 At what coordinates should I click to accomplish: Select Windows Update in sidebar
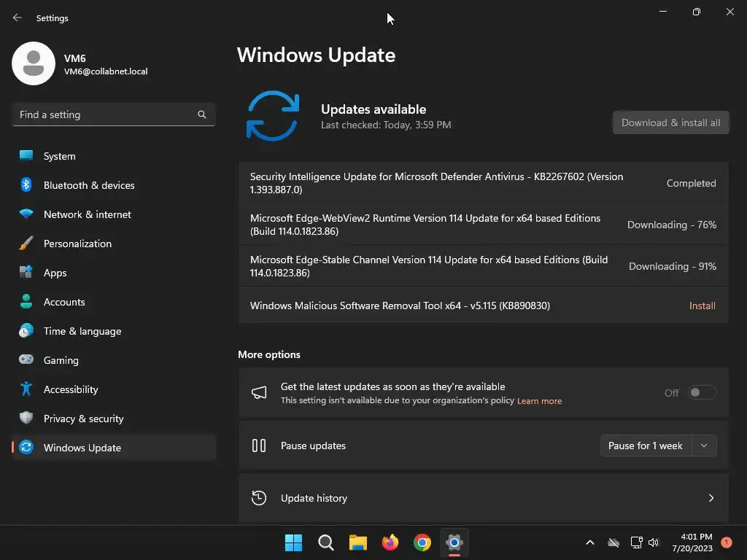click(x=113, y=447)
